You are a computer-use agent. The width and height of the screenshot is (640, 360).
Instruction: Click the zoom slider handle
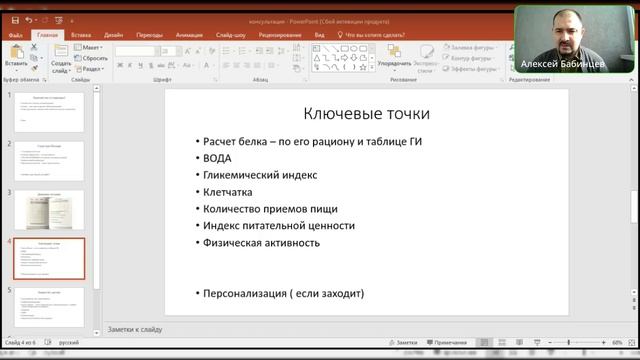pyautogui.click(x=568, y=342)
